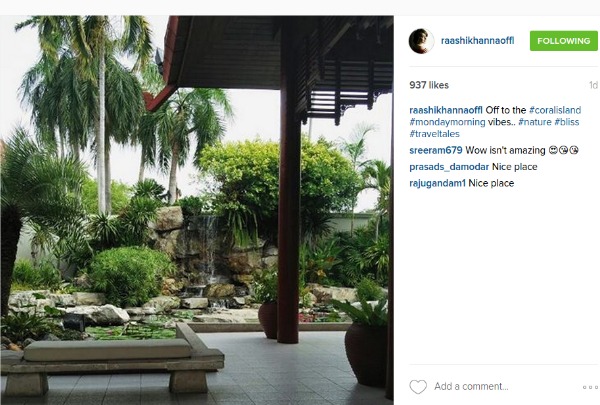View the 937 likes list
600x405 pixels.
point(429,85)
